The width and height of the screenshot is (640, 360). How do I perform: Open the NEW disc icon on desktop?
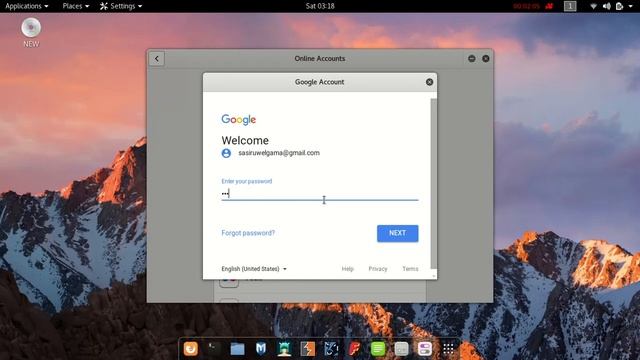coord(31,32)
